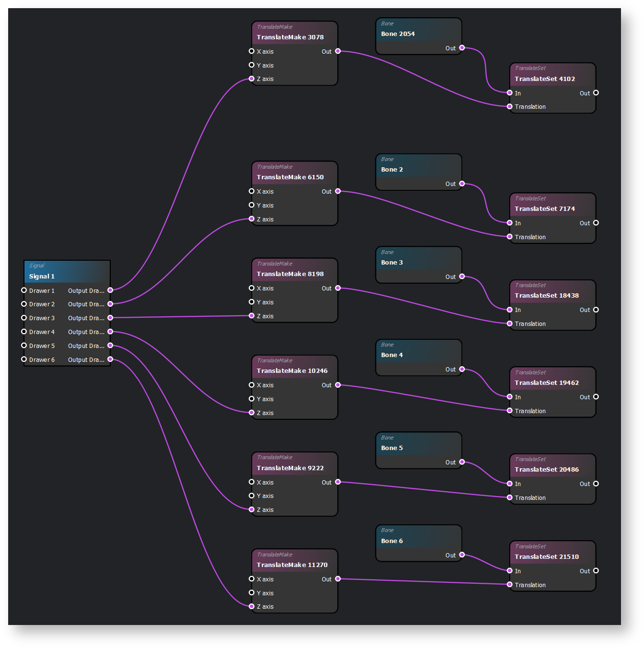Click Drawer 1 input port on Signal 1
Image resolution: width=644 pixels, height=648 pixels.
coord(24,290)
